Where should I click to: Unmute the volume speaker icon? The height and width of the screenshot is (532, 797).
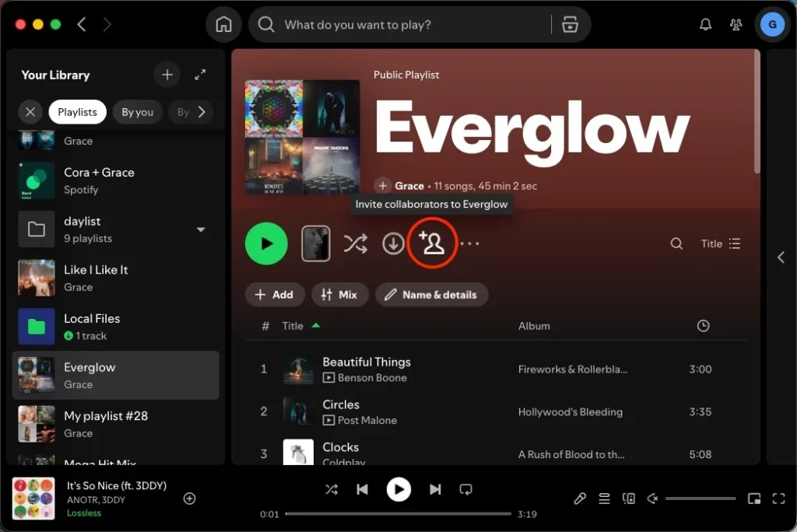click(653, 499)
